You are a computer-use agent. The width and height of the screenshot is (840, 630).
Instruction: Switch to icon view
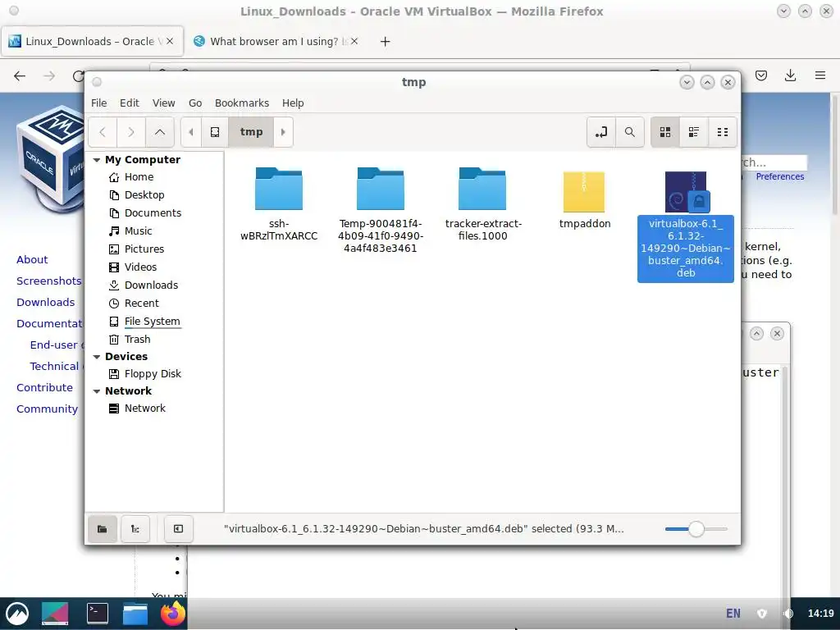coord(665,132)
